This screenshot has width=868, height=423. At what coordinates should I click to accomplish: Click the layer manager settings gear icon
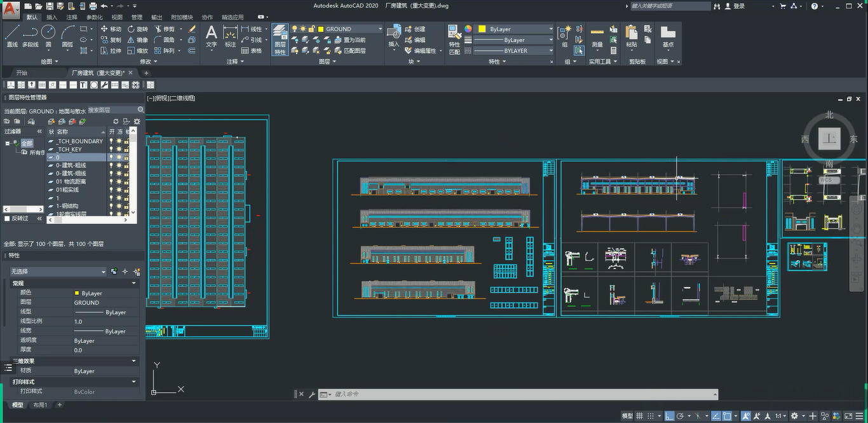coord(137,121)
